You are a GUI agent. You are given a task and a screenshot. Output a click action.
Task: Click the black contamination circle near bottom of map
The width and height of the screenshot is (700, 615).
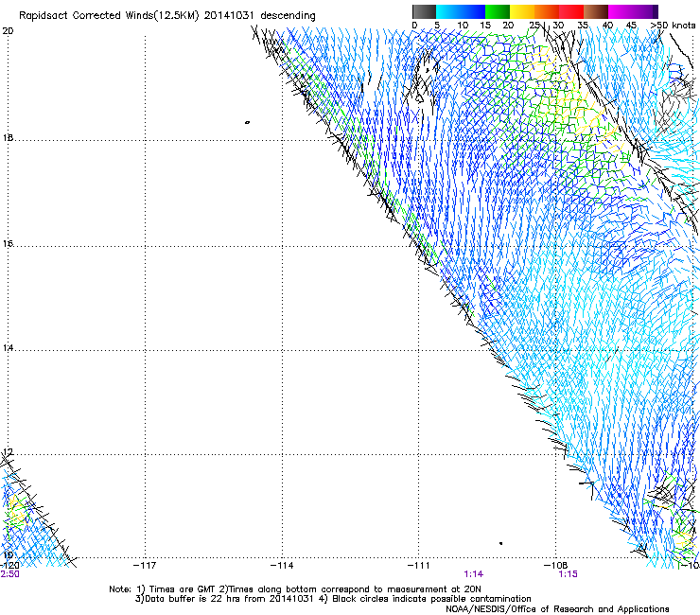point(501,543)
